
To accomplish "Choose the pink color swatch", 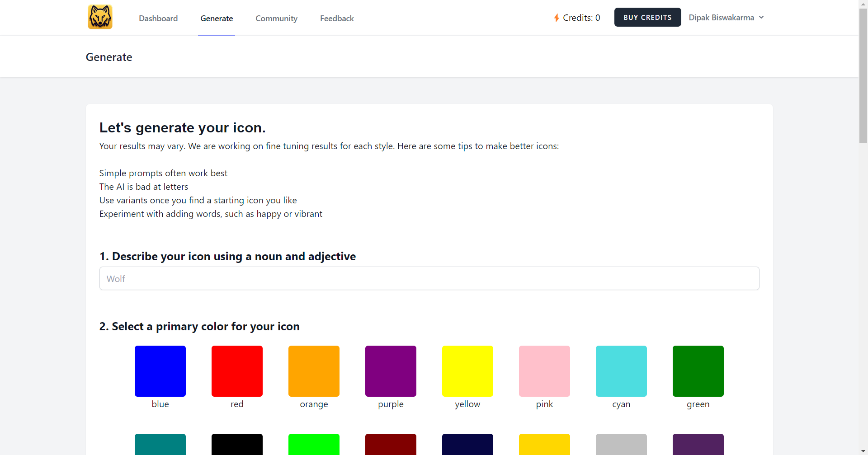I will tap(544, 371).
